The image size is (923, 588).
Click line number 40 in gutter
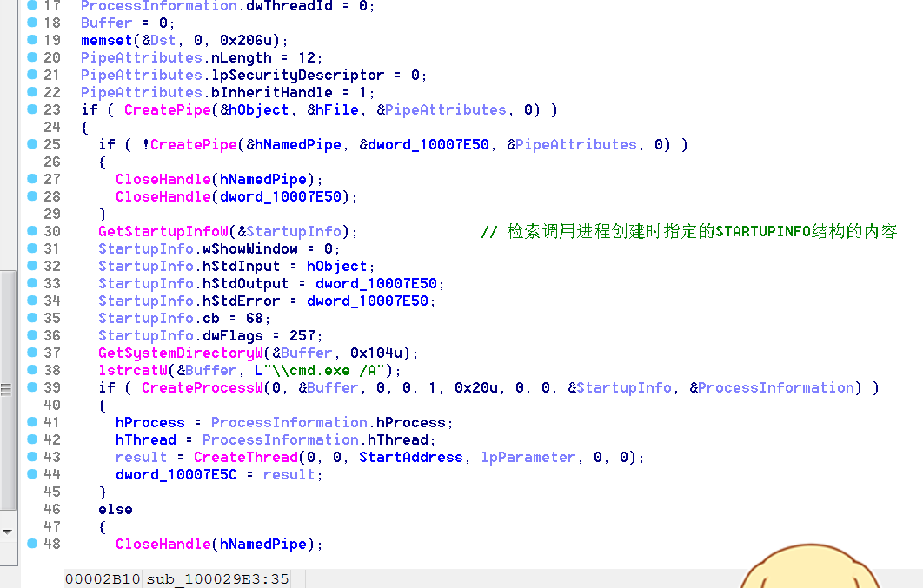click(x=52, y=405)
